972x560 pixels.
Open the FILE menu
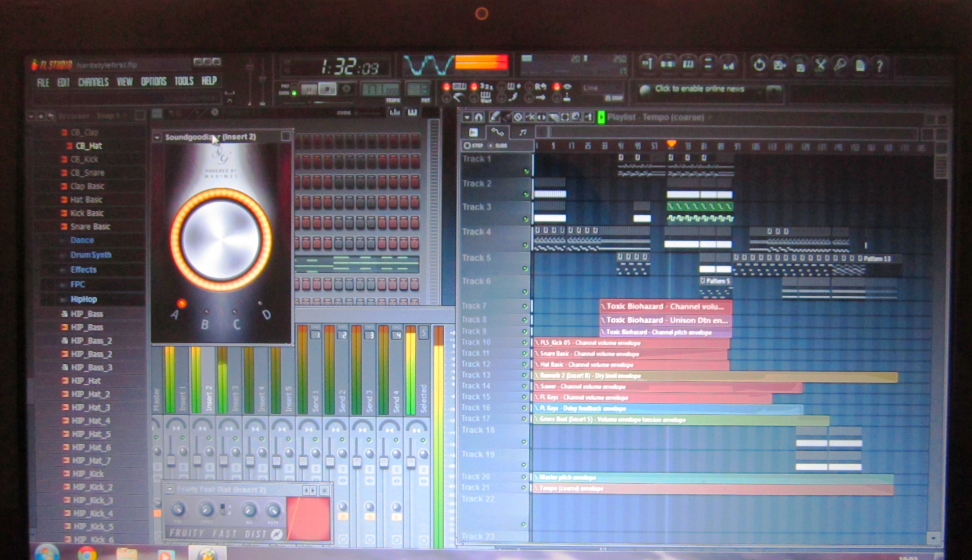point(43,82)
